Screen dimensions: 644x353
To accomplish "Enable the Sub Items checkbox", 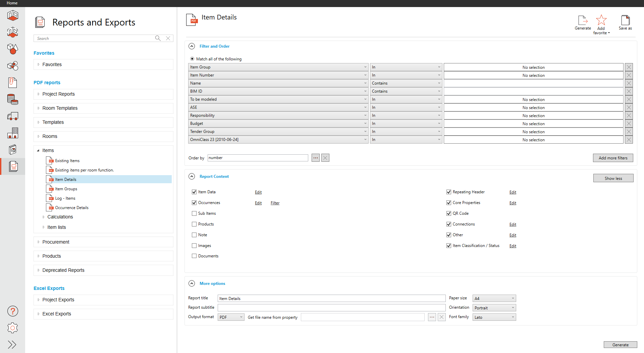I will 194,213.
